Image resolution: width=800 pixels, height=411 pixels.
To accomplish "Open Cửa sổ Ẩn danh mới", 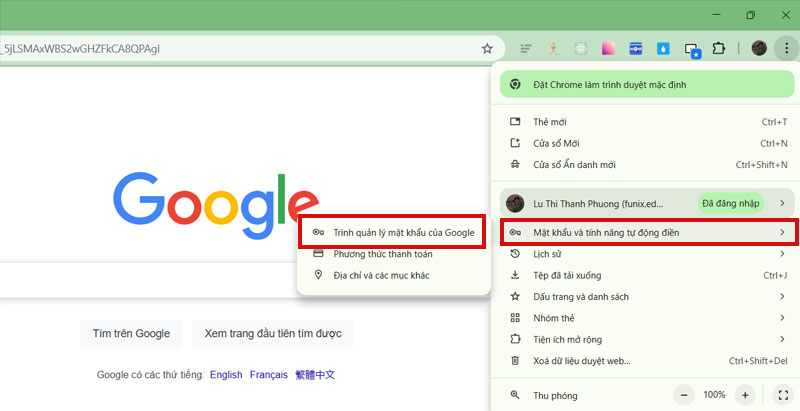I will [588, 164].
